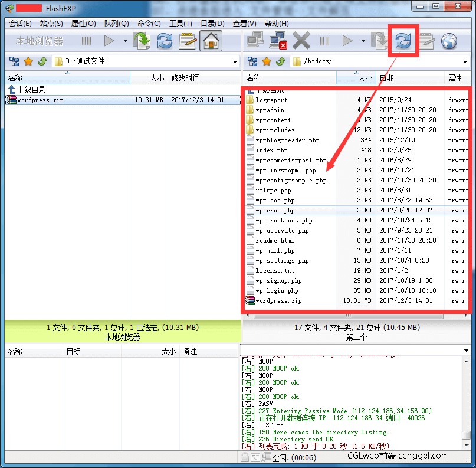Open the 帮助(H) menu
Screen dimensions: 476x468
coord(277,24)
